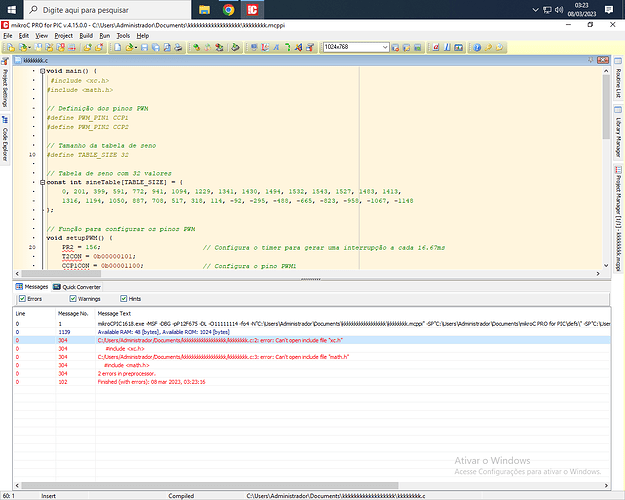Open File Explorer from the taskbar
625x500 pixels.
click(x=203, y=9)
